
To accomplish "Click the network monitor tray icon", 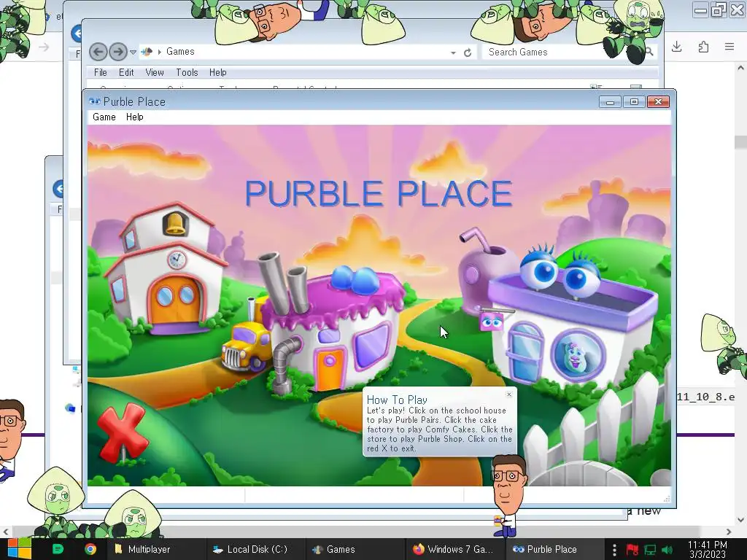I will pyautogui.click(x=650, y=550).
